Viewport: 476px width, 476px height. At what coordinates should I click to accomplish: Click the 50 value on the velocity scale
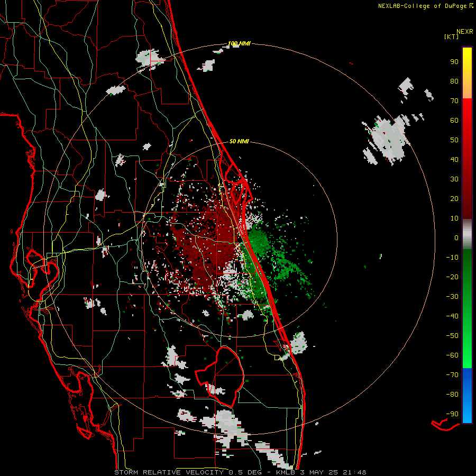[454, 140]
